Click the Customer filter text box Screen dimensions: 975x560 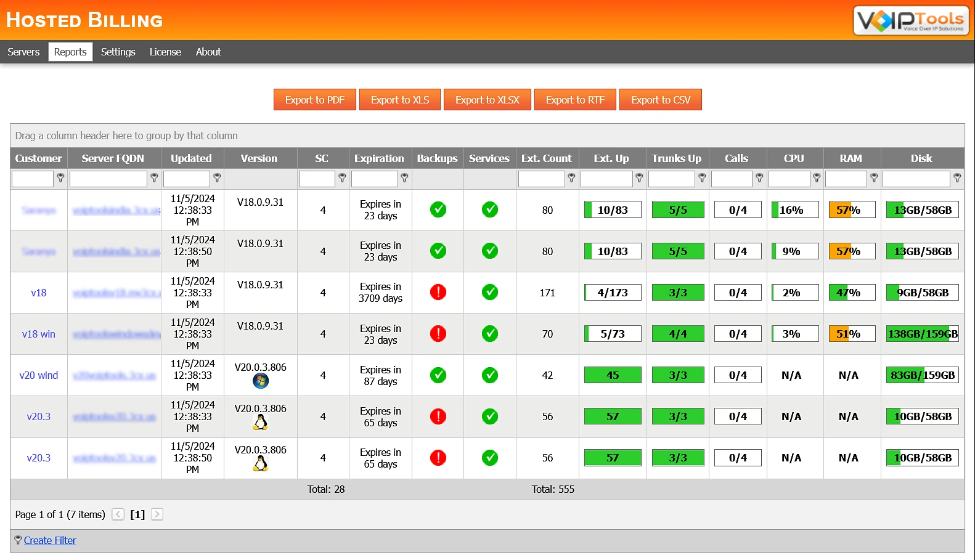point(33,179)
